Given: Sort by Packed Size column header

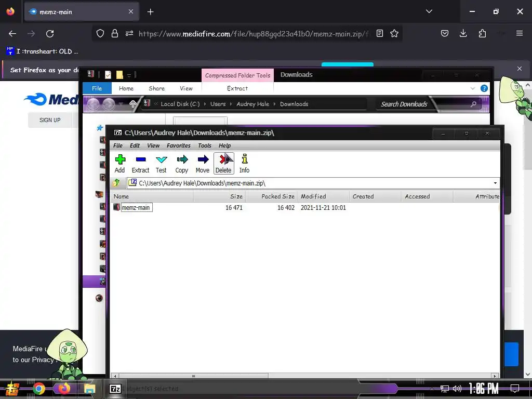Looking at the screenshot, I should [x=271, y=196].
